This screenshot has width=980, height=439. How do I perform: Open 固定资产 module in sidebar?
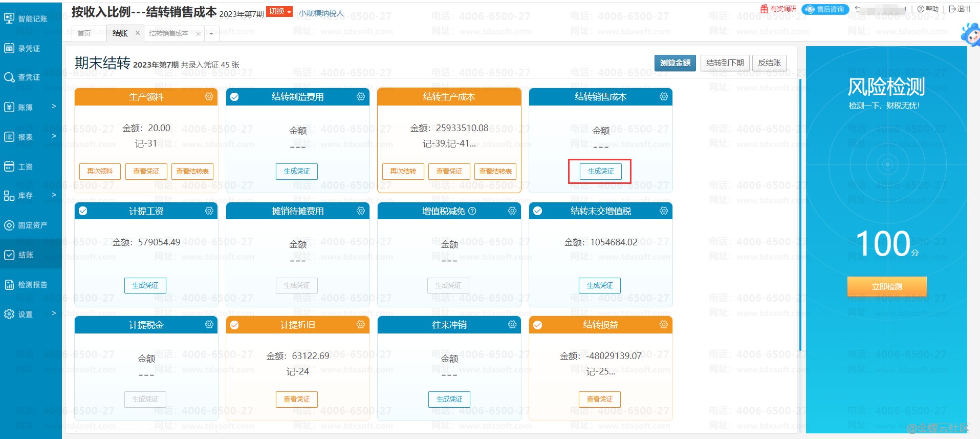[31, 225]
